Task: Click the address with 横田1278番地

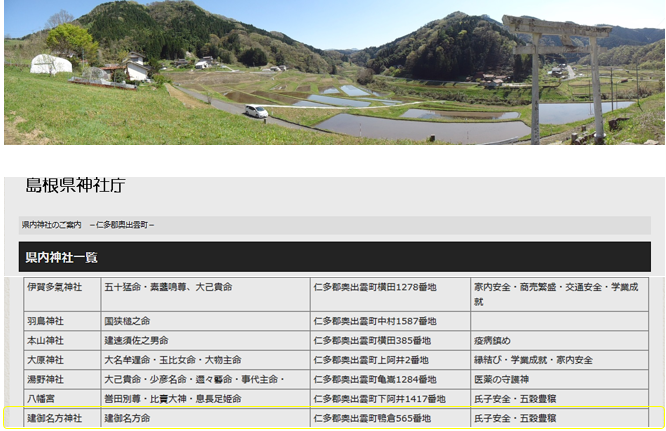Action: click(x=390, y=295)
